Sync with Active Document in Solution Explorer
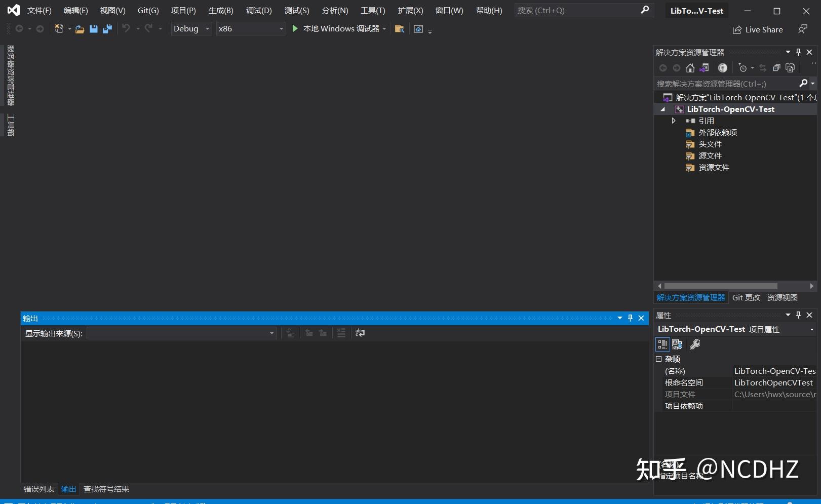The image size is (821, 504). (x=761, y=67)
